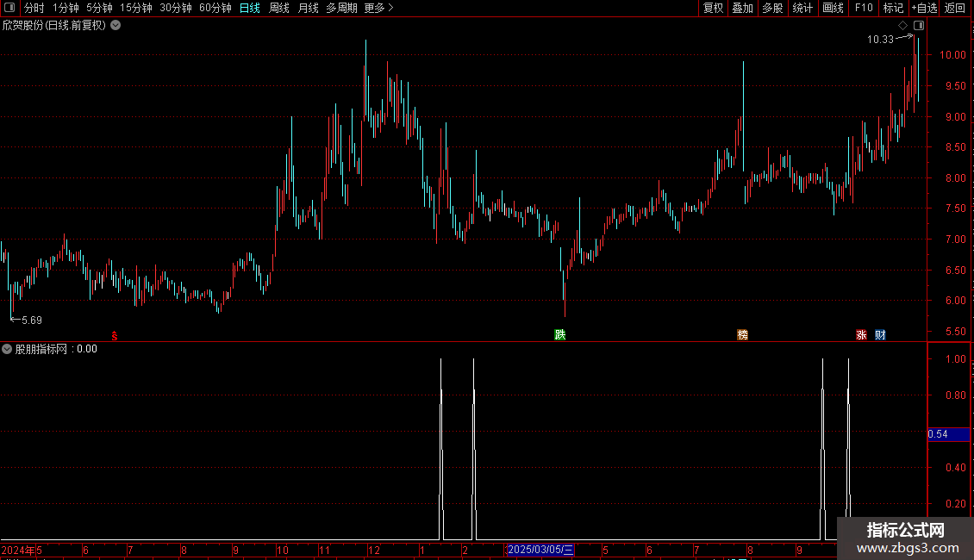Click the 5.69 low price label
Image resolution: width=974 pixels, height=560 pixels.
(x=32, y=320)
